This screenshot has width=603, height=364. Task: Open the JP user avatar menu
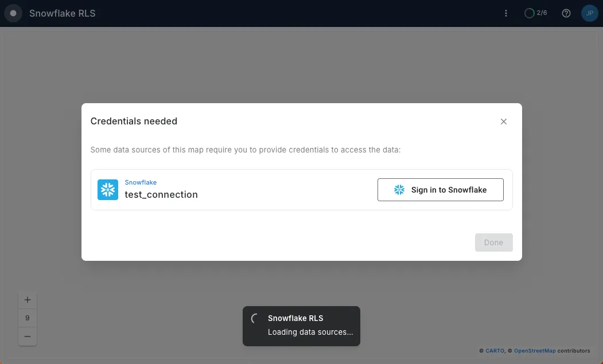[590, 13]
